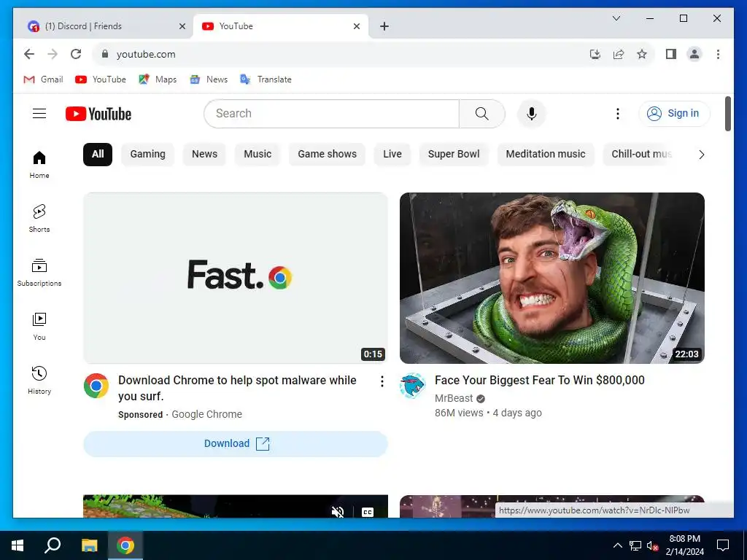Click the Google Chrome ad avatar
This screenshot has width=747, height=560.
pos(96,385)
